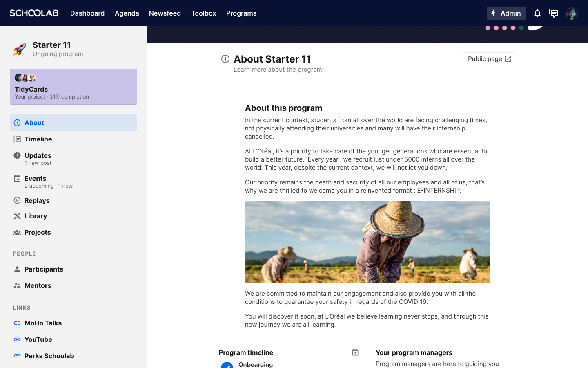Click the MoHo Talks link icon
The image size is (588, 368).
(17, 323)
